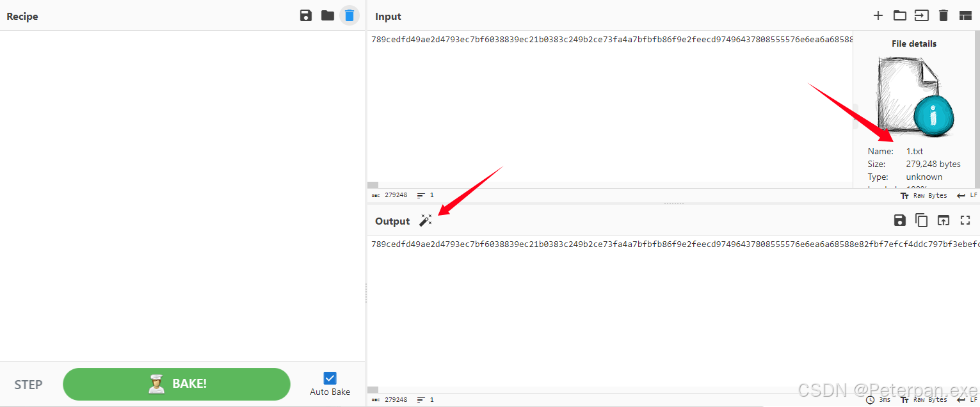
Task: Click the 3ms bake time indicator
Action: 878,400
